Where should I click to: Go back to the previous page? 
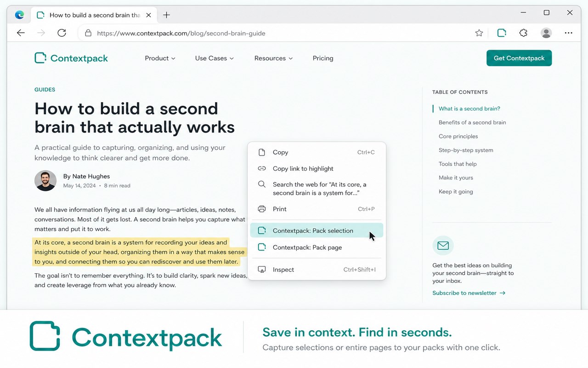click(21, 33)
